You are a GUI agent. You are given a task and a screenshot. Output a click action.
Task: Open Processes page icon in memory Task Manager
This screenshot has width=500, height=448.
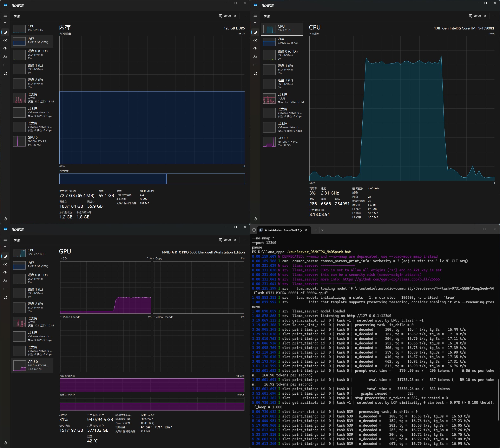point(5,24)
